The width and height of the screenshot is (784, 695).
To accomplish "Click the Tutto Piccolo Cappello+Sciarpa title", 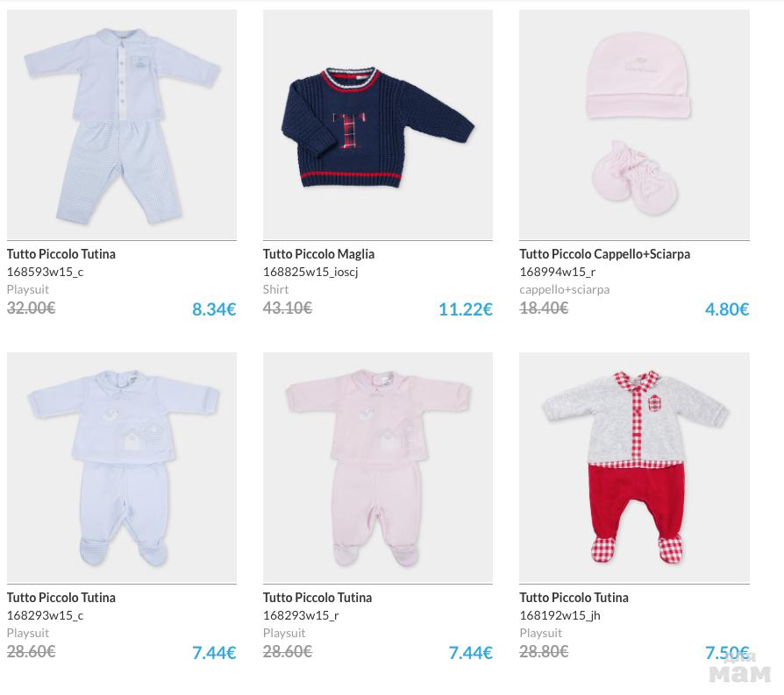I will pos(604,254).
